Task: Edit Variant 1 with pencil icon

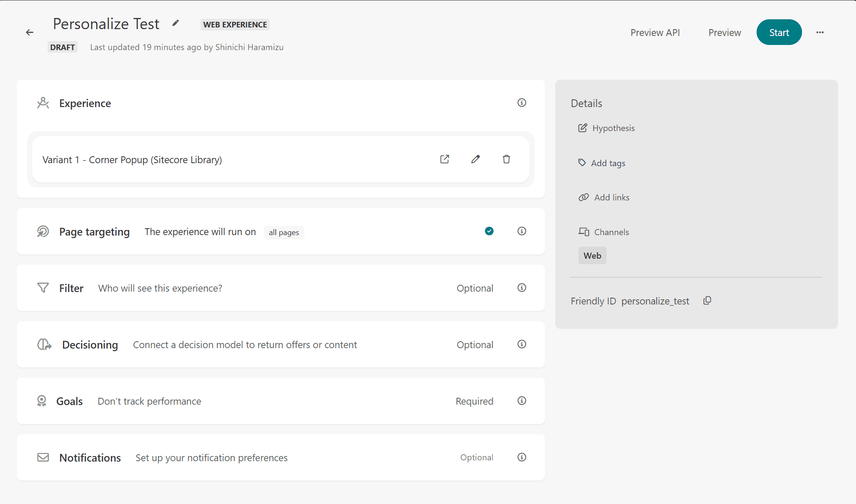Action: click(476, 159)
